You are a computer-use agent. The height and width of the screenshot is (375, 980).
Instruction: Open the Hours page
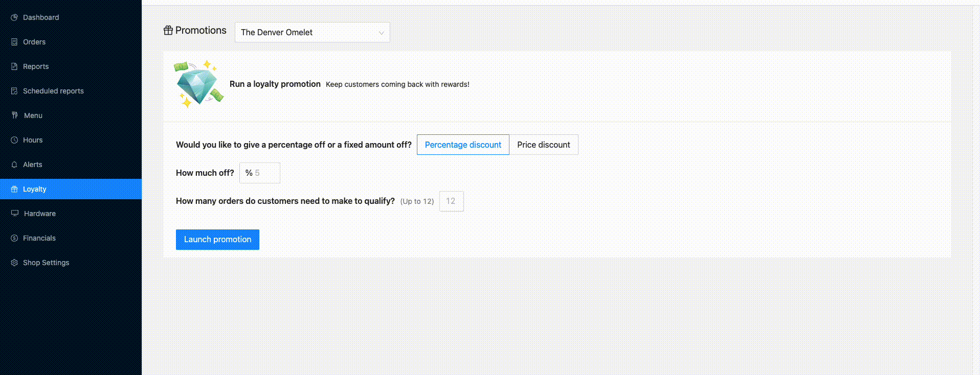[x=71, y=140]
